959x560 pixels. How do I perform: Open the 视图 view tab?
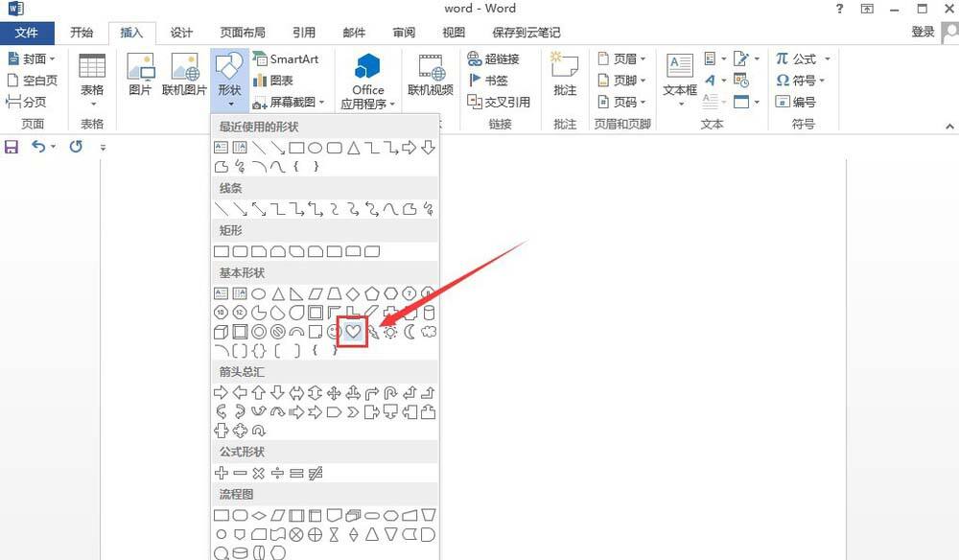(x=454, y=33)
